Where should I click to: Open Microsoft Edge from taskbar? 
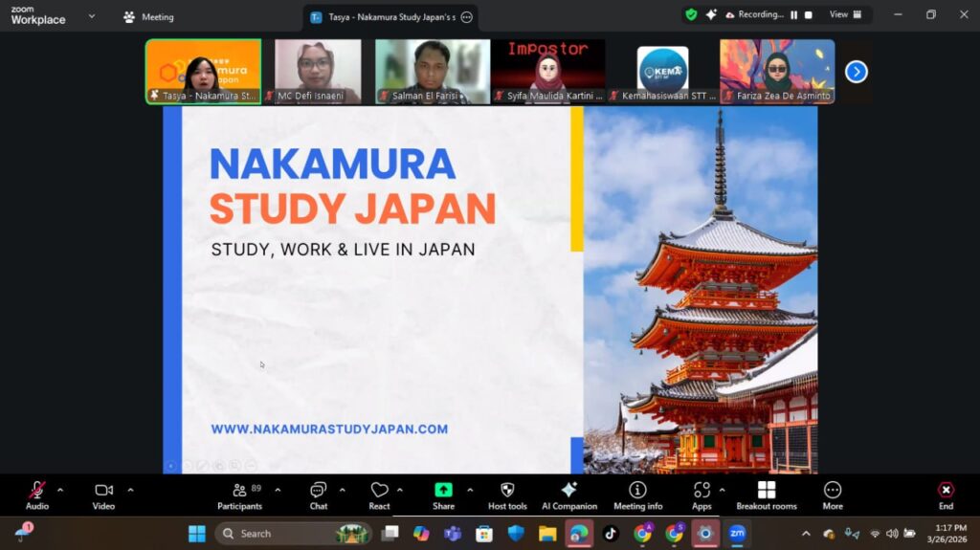(x=579, y=533)
